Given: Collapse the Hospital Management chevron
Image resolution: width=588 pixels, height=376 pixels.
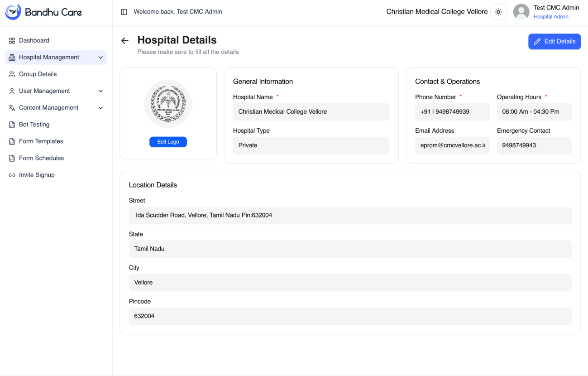Looking at the screenshot, I should 100,58.
